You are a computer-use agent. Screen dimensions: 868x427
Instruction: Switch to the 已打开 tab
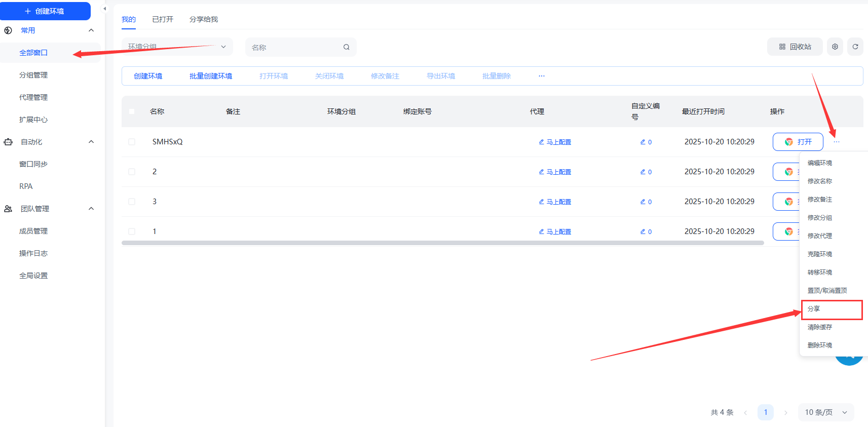click(x=163, y=19)
